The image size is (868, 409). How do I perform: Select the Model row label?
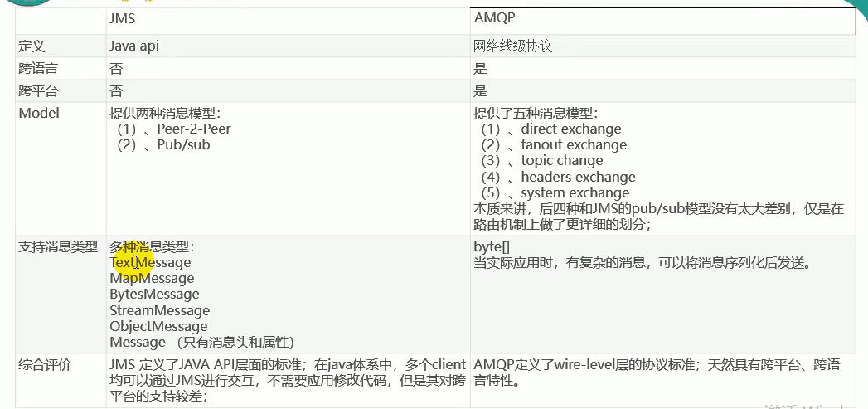coord(39,113)
